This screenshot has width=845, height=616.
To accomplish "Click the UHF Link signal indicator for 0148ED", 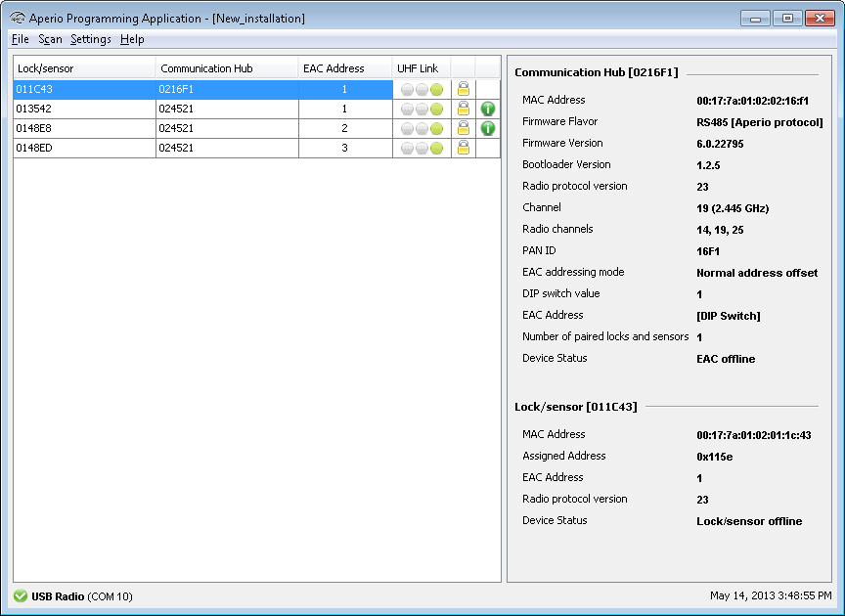I will coord(422,148).
